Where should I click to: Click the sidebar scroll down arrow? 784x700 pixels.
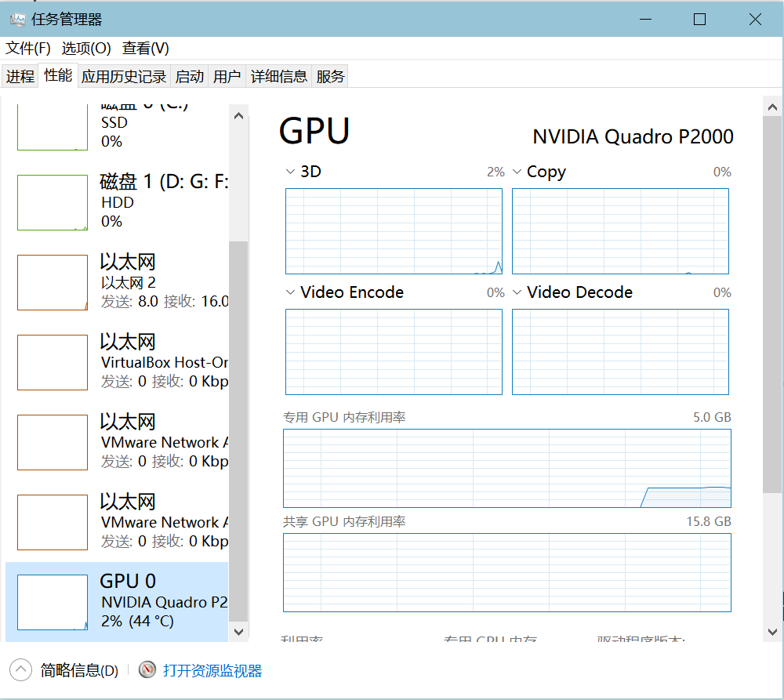point(238,632)
